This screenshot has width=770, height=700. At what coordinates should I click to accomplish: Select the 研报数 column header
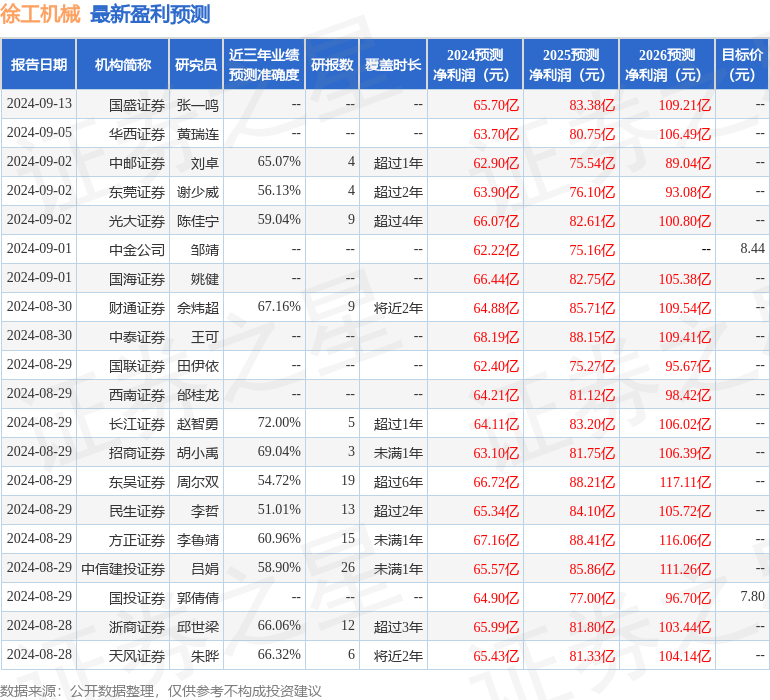[332, 64]
